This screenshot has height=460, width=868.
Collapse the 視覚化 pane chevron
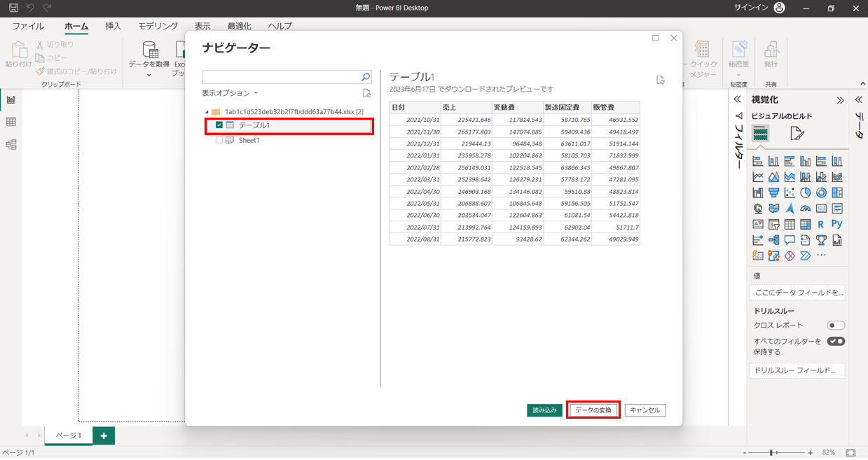click(x=840, y=100)
